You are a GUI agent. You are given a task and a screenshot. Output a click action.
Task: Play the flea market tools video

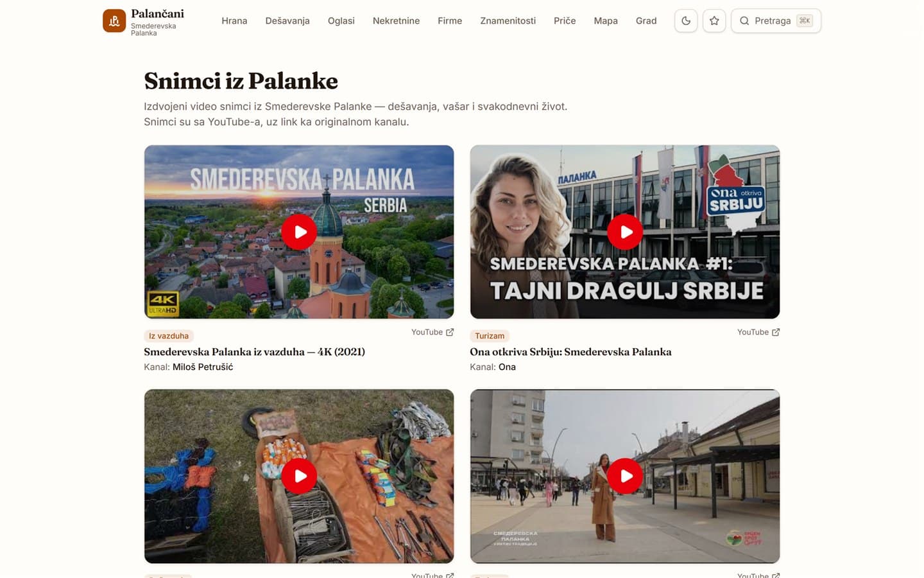(x=299, y=476)
